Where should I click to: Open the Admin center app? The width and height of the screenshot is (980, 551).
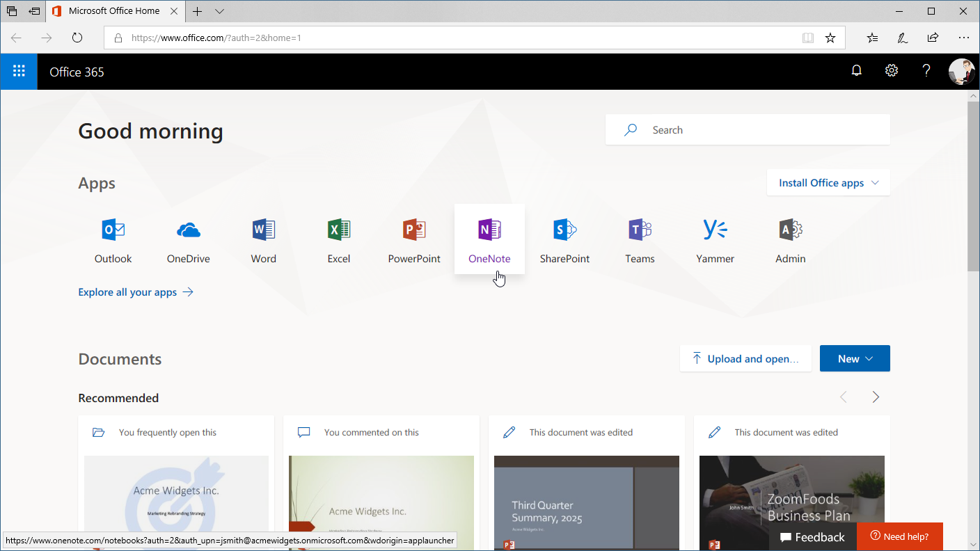(x=790, y=239)
